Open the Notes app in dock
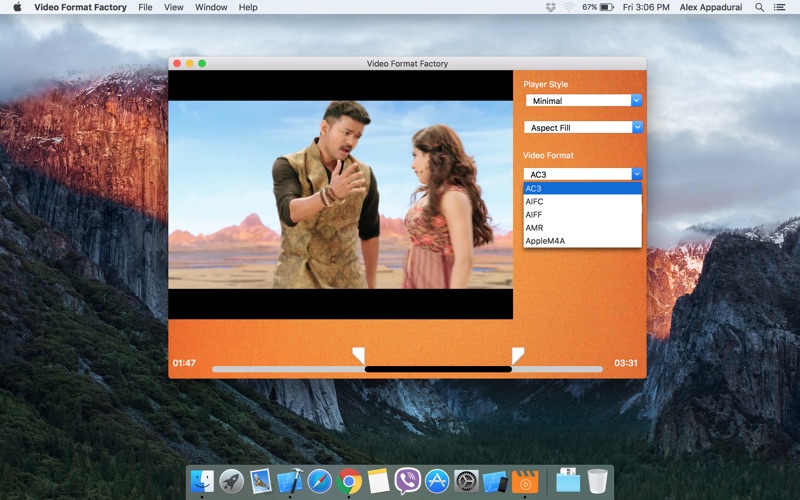This screenshot has width=800, height=500. [378, 481]
